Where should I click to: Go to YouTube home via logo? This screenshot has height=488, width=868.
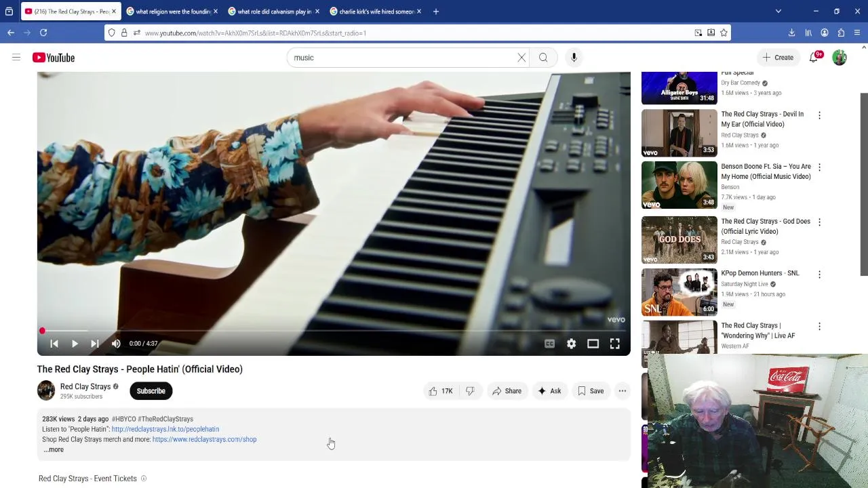click(54, 58)
